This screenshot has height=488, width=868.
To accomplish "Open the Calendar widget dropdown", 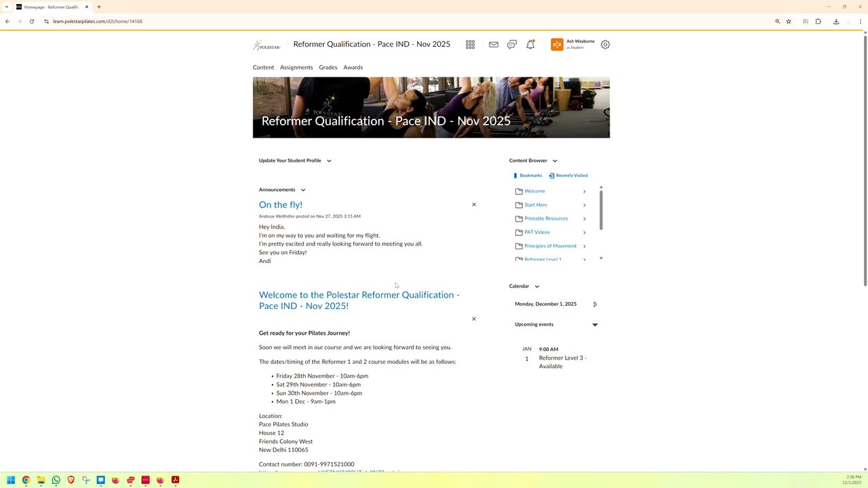I will [537, 286].
